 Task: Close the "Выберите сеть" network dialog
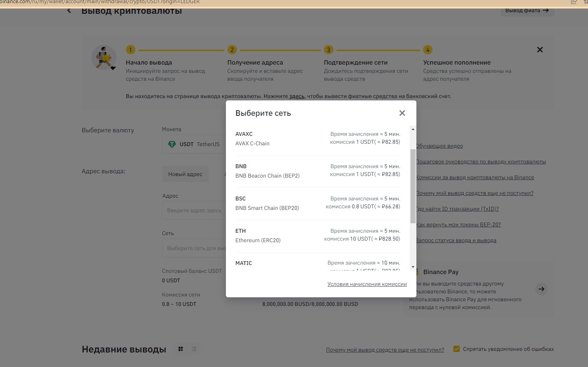(402, 113)
